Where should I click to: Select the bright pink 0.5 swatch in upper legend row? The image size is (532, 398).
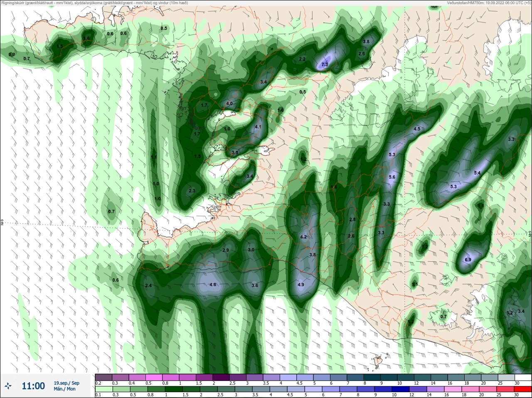click(x=154, y=377)
